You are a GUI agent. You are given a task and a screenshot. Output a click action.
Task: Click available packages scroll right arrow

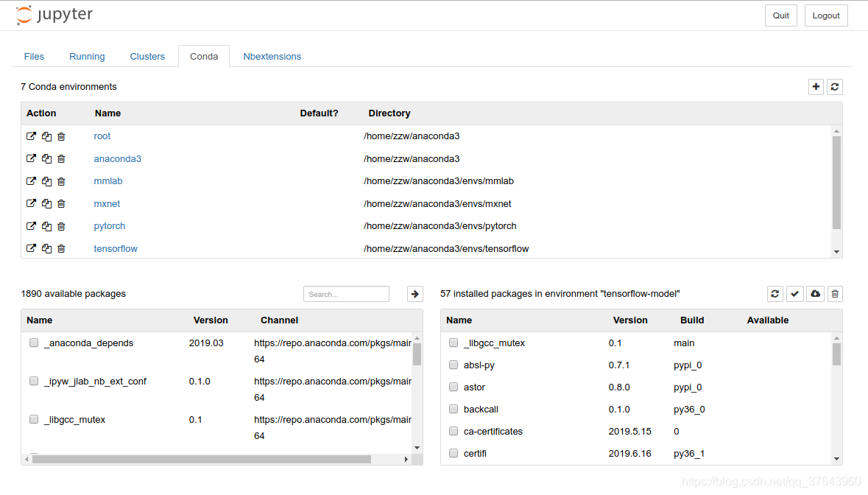point(406,459)
